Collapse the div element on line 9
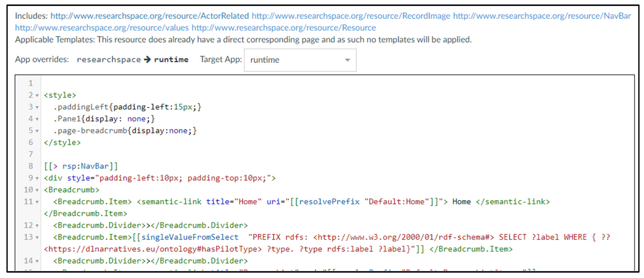The height and width of the screenshot is (278, 644). pyautogui.click(x=37, y=178)
